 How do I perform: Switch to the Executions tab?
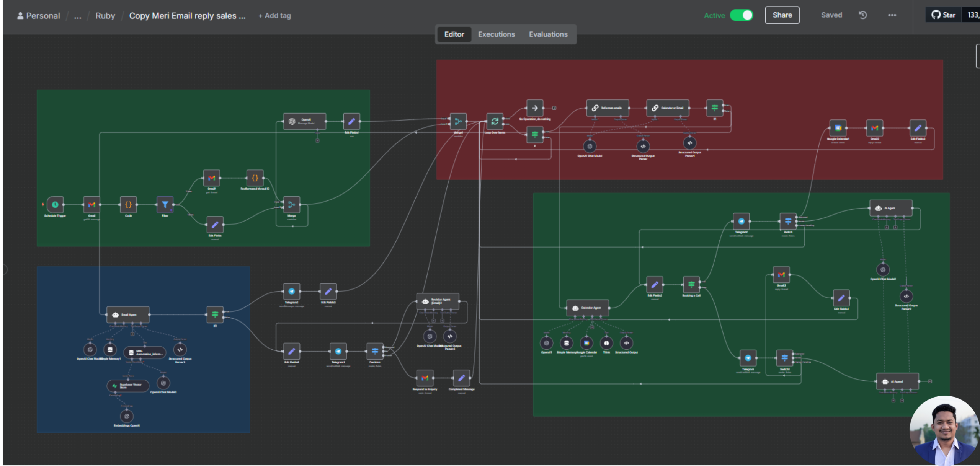tap(496, 34)
